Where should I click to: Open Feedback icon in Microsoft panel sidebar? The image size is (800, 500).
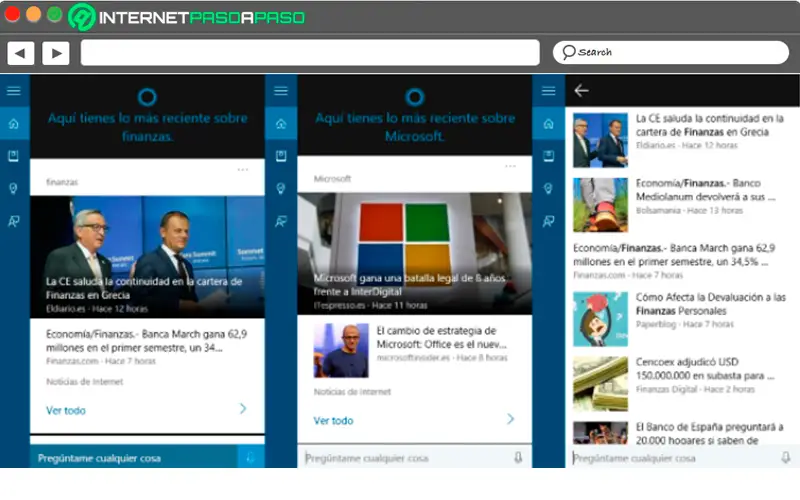click(281, 221)
